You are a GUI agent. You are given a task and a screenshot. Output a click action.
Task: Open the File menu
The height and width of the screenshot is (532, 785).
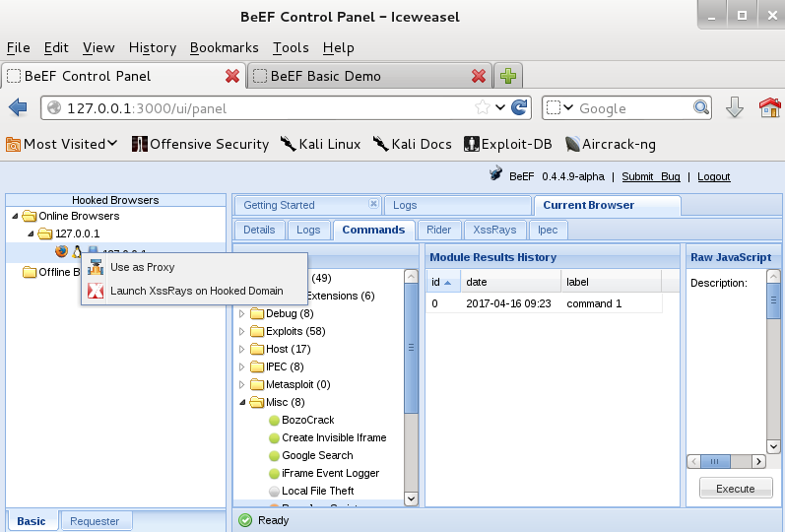pos(18,47)
